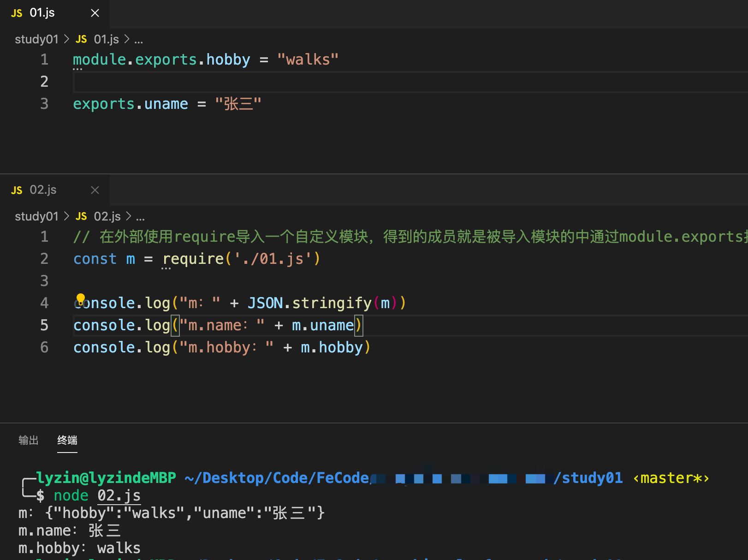Viewport: 748px width, 560px height.
Task: Click the "m.name: " string on line 5
Action: coord(222,325)
